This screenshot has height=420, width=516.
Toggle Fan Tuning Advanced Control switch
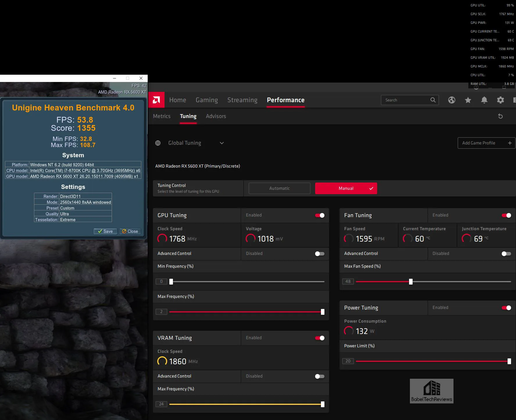[506, 254]
